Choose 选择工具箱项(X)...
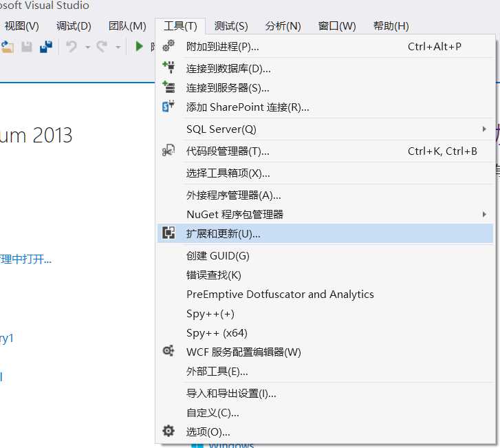The height and width of the screenshot is (448, 500). [x=325, y=173]
